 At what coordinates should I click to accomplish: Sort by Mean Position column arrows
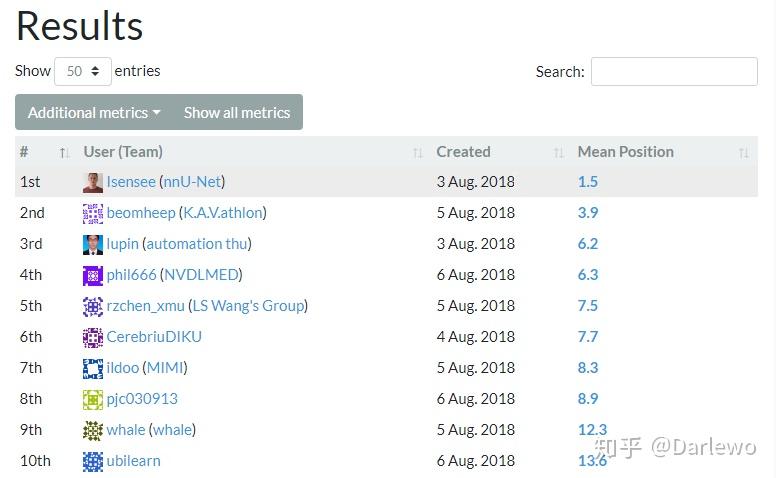(x=743, y=153)
